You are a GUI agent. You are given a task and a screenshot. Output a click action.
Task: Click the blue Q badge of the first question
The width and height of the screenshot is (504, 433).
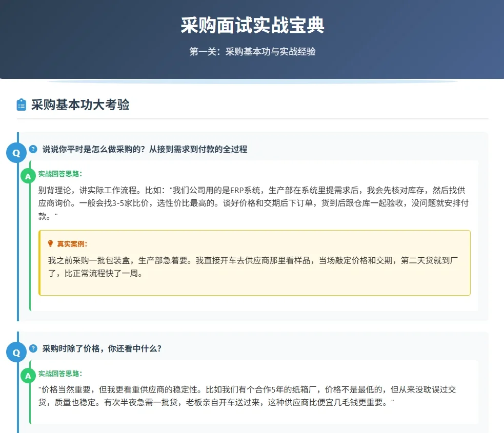pyautogui.click(x=16, y=152)
